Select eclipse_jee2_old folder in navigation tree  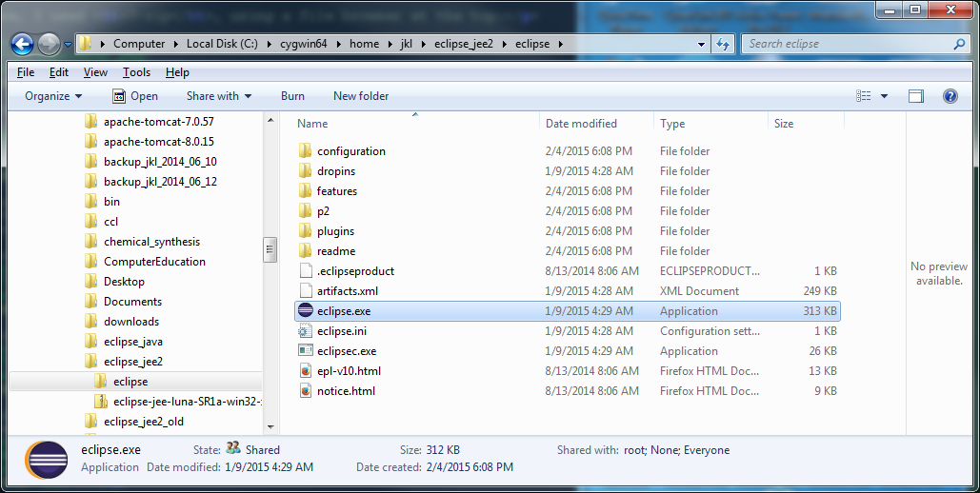click(x=143, y=422)
